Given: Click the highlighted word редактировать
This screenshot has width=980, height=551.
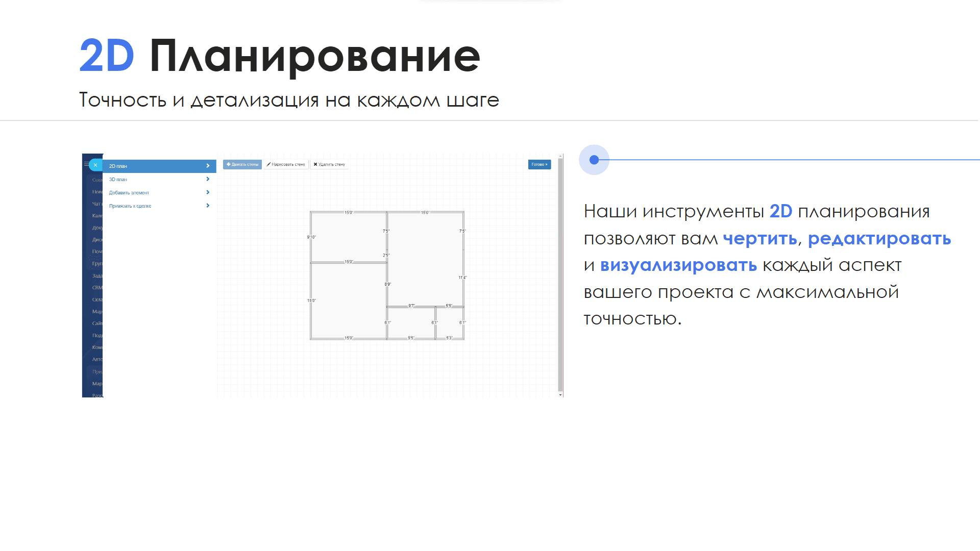Looking at the screenshot, I should 879,238.
